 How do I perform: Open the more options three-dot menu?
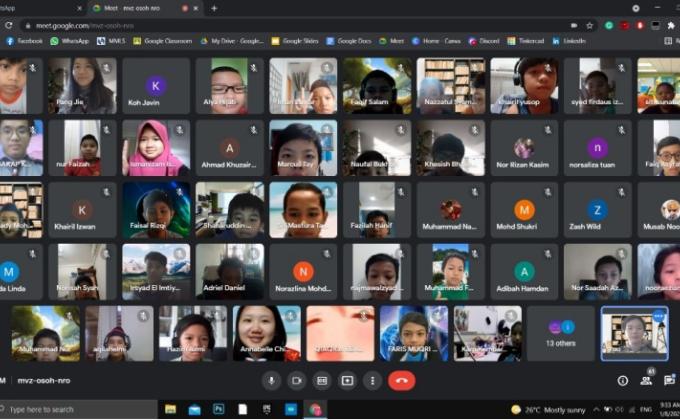coord(372,381)
